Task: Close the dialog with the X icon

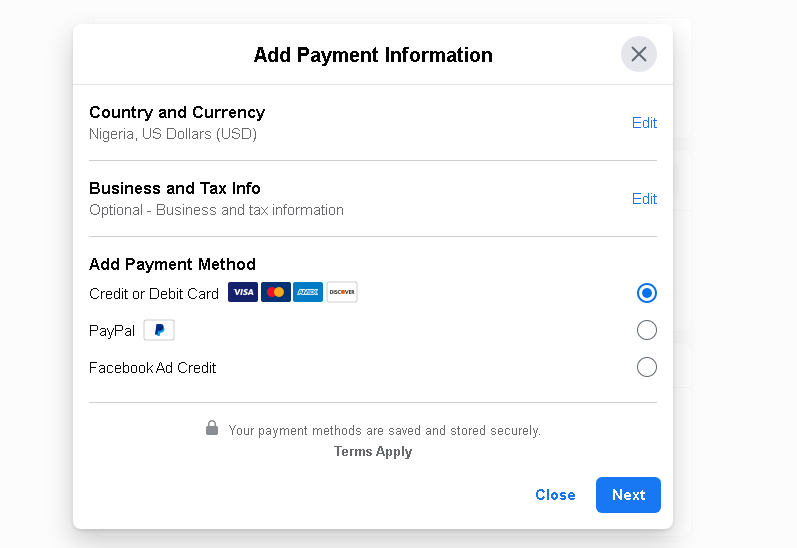Action: click(x=639, y=54)
